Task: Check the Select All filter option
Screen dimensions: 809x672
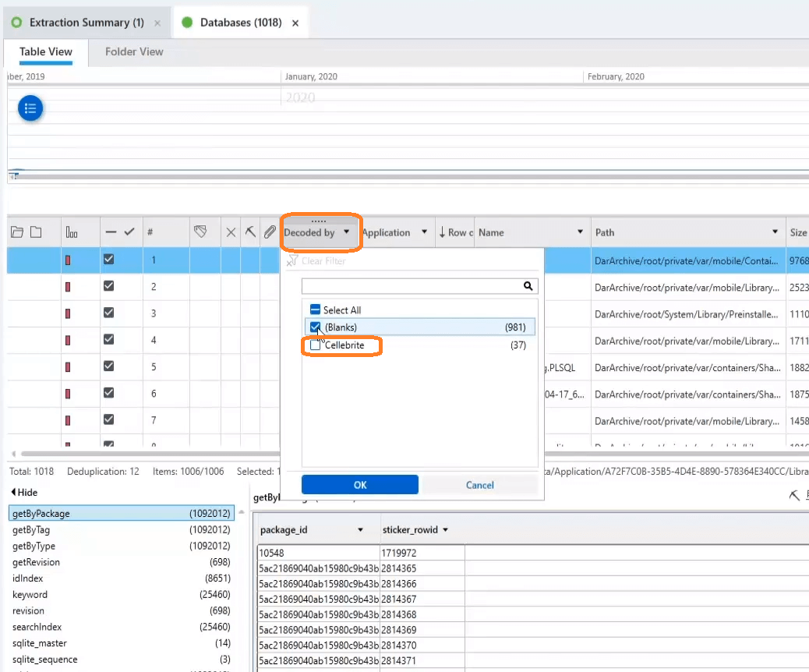Action: [315, 309]
